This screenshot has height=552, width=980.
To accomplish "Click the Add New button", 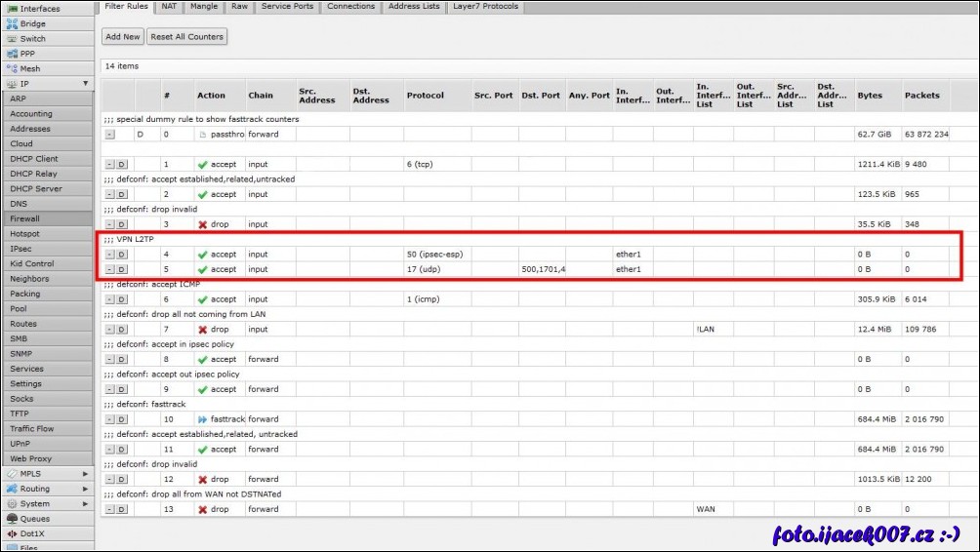I will point(123,37).
